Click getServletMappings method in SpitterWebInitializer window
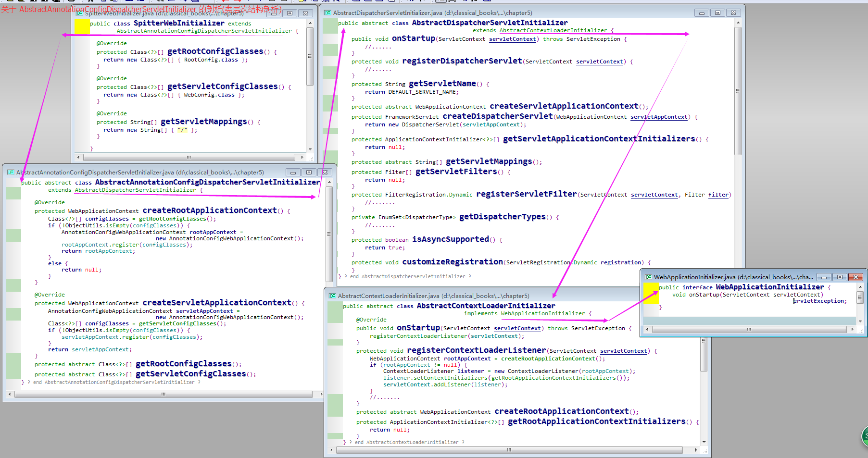This screenshot has height=458, width=868. (204, 122)
